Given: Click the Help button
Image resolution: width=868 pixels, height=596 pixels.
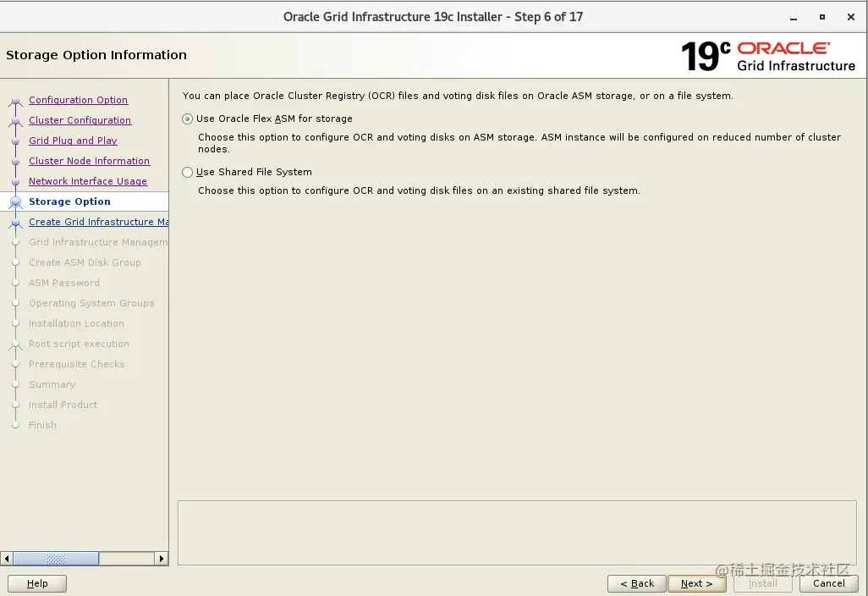Looking at the screenshot, I should click(37, 583).
